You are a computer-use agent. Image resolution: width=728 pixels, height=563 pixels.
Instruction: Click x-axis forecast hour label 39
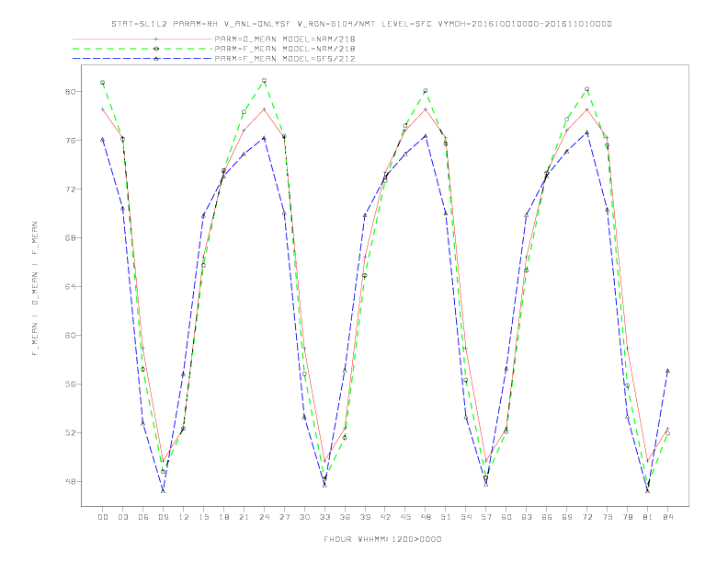click(365, 517)
